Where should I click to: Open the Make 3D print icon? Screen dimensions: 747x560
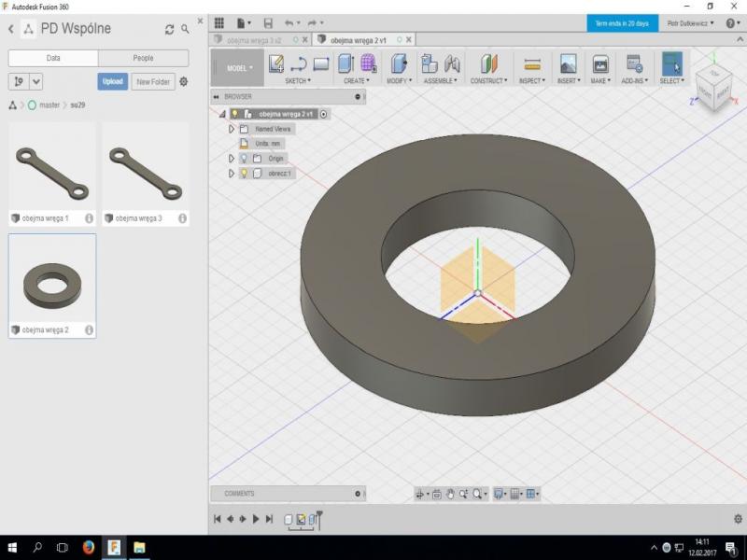[600, 63]
